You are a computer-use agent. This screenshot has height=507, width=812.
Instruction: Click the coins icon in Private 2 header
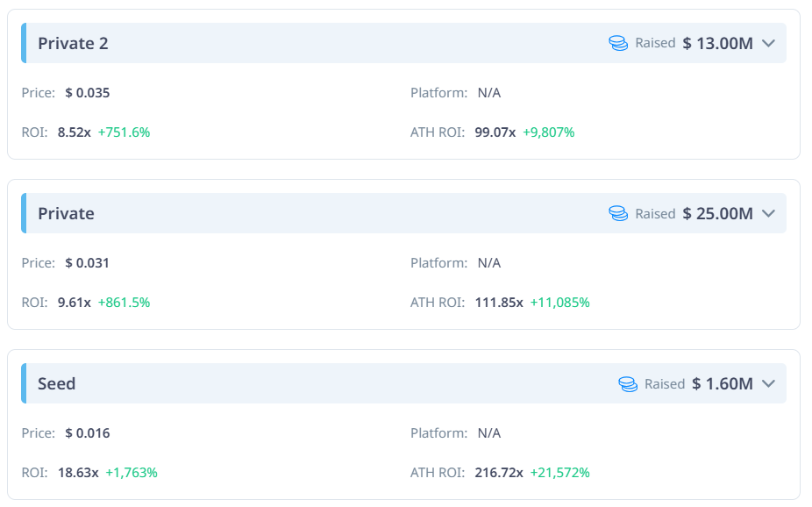pos(618,43)
